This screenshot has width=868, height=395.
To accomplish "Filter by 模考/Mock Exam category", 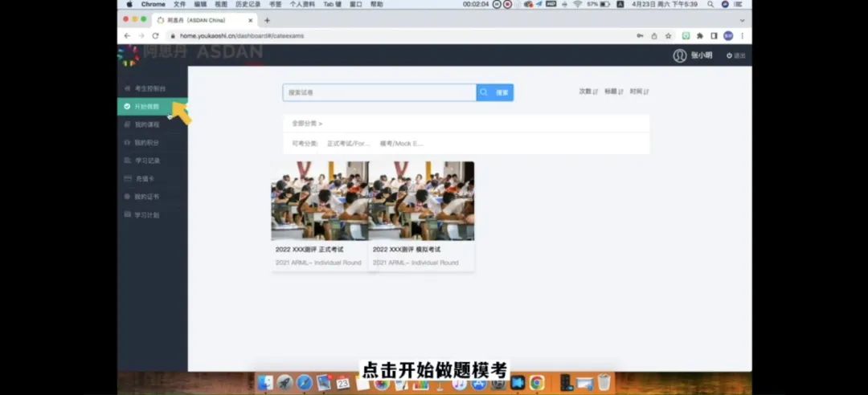I will [x=401, y=144].
